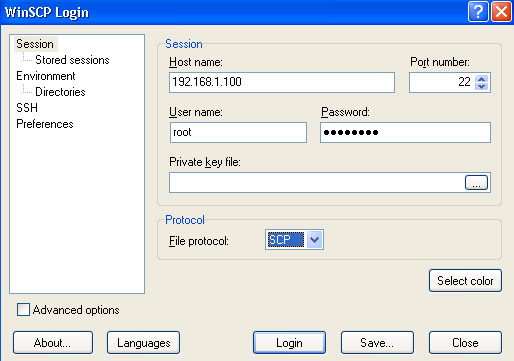
Task: Click the Languages button
Action: 143,342
